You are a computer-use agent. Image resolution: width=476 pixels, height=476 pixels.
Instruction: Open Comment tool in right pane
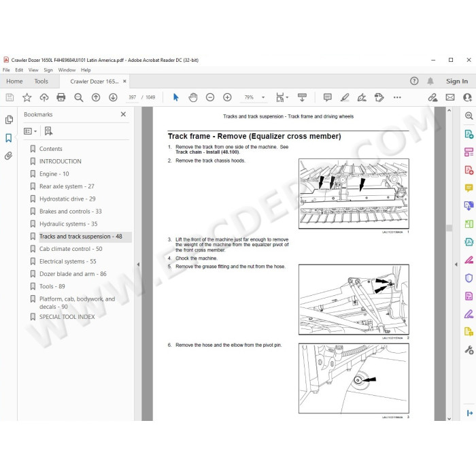pyautogui.click(x=469, y=188)
